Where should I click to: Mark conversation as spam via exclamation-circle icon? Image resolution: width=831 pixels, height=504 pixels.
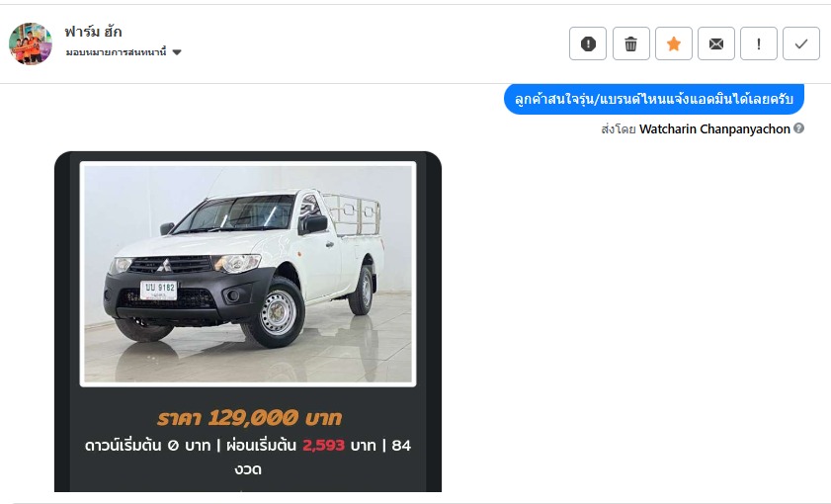point(588,43)
